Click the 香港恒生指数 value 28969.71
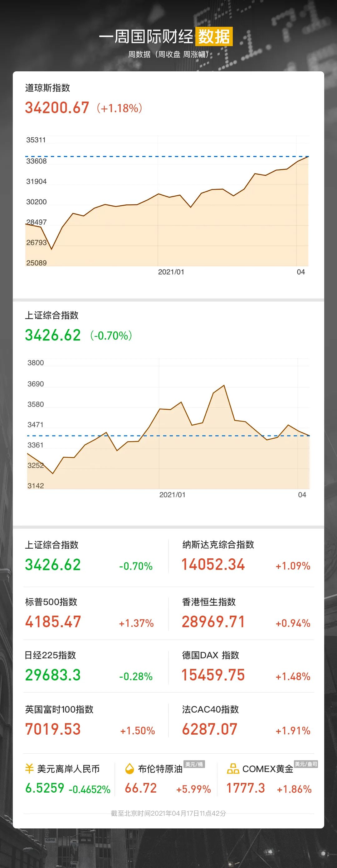The width and height of the screenshot is (337, 868). 213,622
